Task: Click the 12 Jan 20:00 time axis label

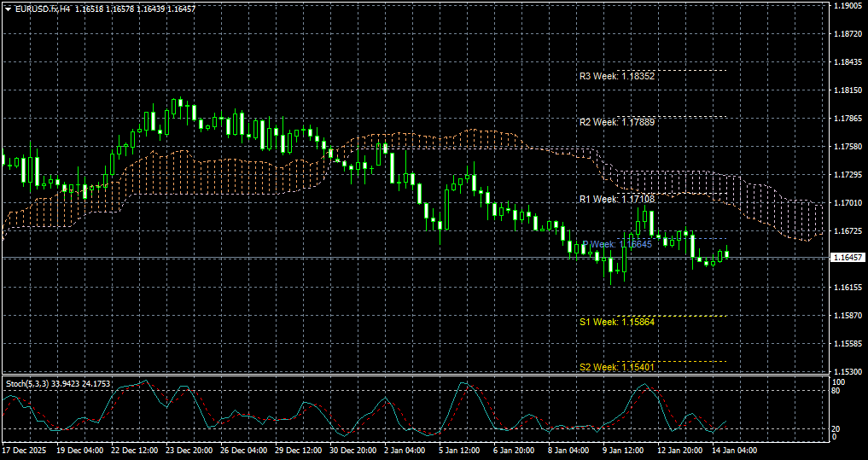Action: [x=679, y=451]
